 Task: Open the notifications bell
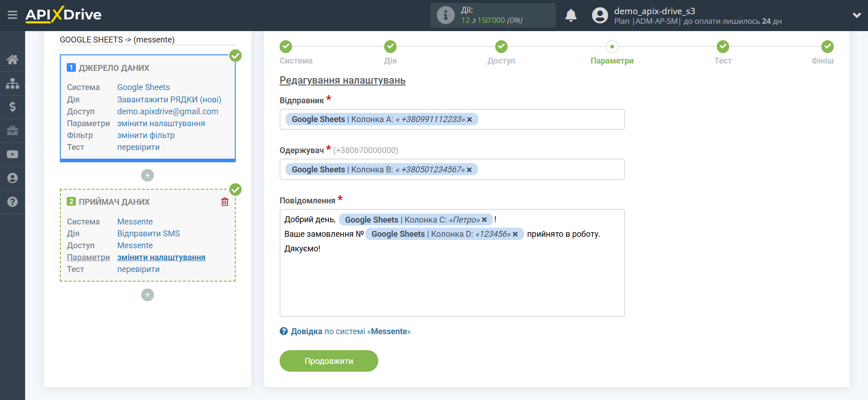[x=571, y=16]
